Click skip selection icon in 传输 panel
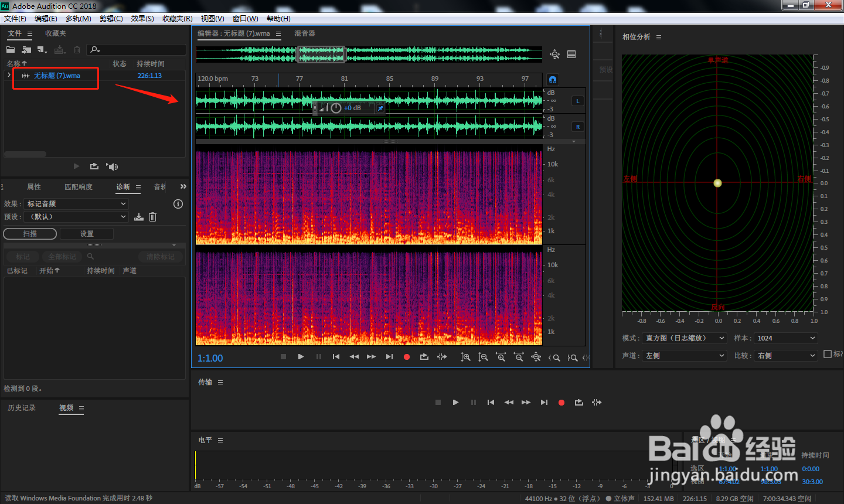Screen dimensions: 844x504 pos(597,402)
